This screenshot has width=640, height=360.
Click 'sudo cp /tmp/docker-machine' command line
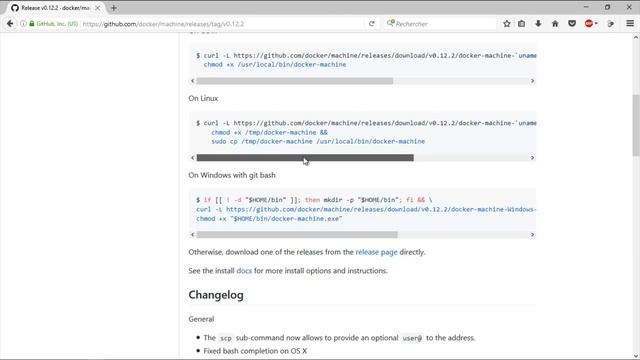point(318,141)
